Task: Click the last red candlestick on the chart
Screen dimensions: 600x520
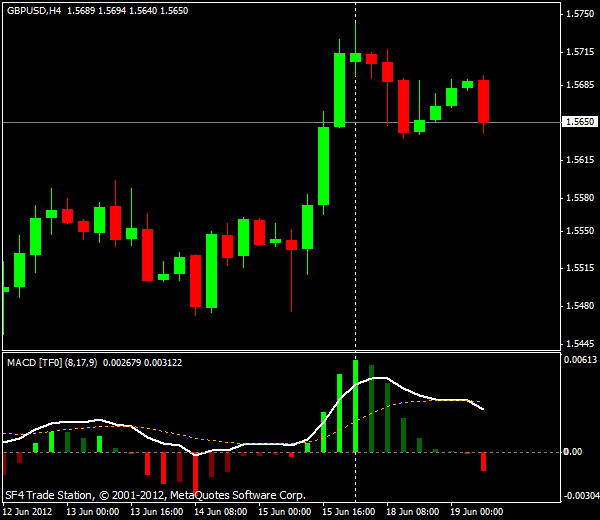Action: [x=483, y=101]
